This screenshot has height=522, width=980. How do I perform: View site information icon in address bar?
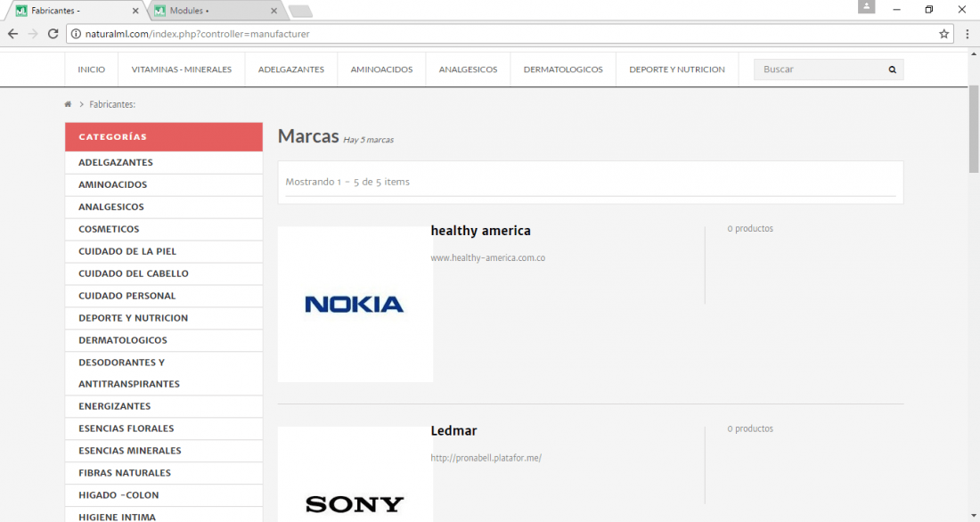[76, 34]
